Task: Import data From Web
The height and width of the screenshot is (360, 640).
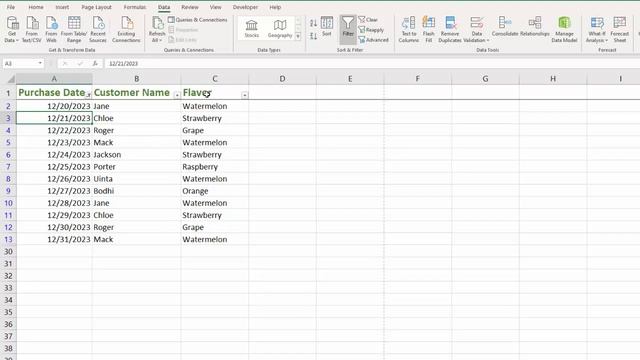Action: pyautogui.click(x=51, y=29)
